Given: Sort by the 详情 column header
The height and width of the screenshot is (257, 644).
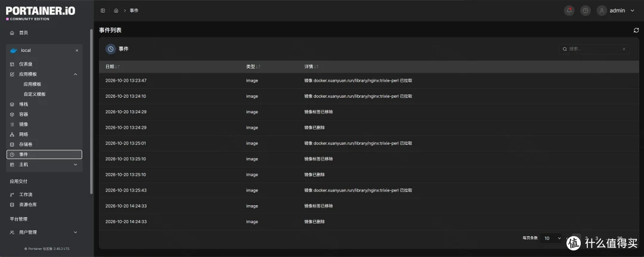Looking at the screenshot, I should pyautogui.click(x=311, y=67).
